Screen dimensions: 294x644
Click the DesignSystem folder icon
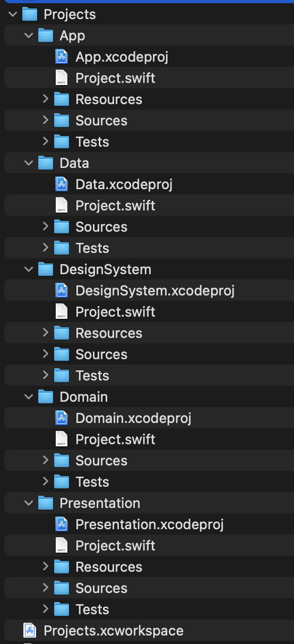point(46,269)
